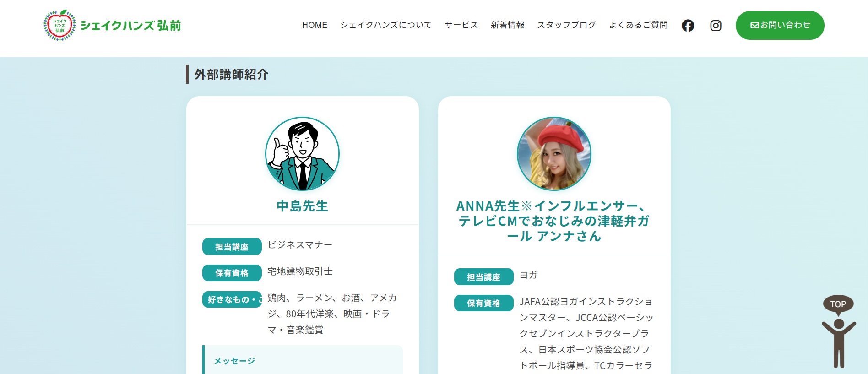The height and width of the screenshot is (374, 868).
Task: Open シェイクハンズについて menu item
Action: [386, 25]
